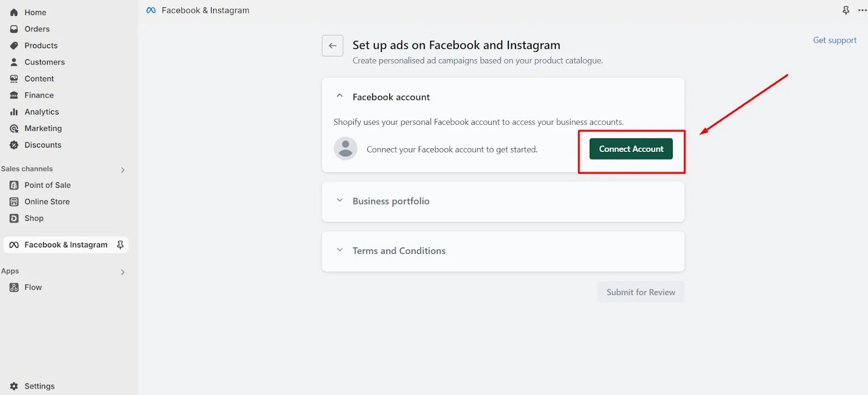
Task: Click the 'Facebook & Instagram' top bar title
Action: click(206, 10)
